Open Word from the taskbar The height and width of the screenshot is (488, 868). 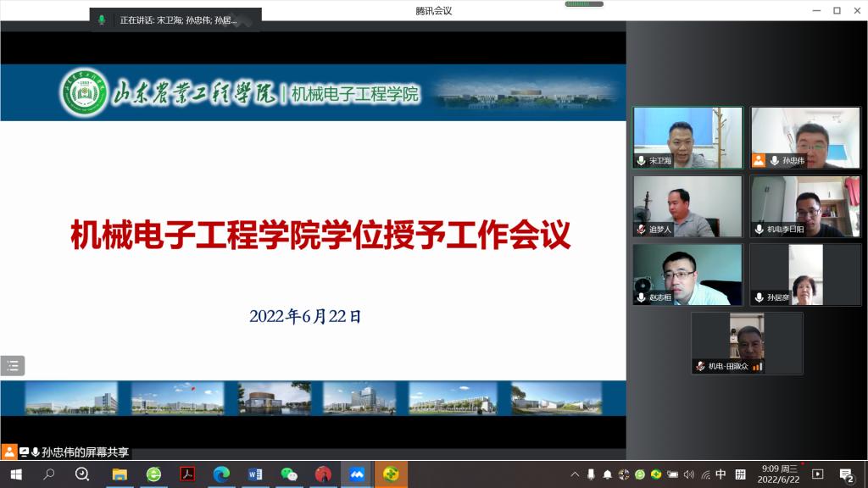click(255, 474)
